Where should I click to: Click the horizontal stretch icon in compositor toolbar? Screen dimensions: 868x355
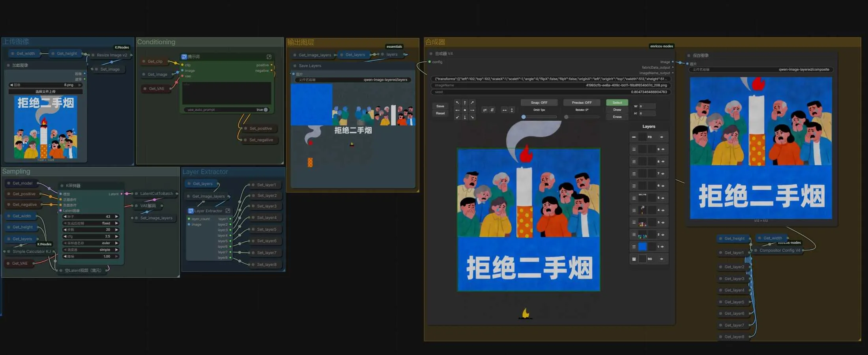click(x=505, y=110)
